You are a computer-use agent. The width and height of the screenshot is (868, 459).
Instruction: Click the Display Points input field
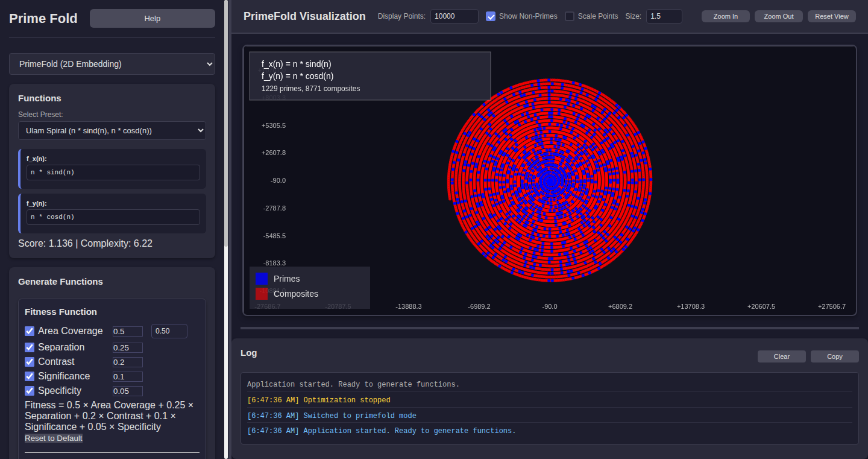[454, 16]
